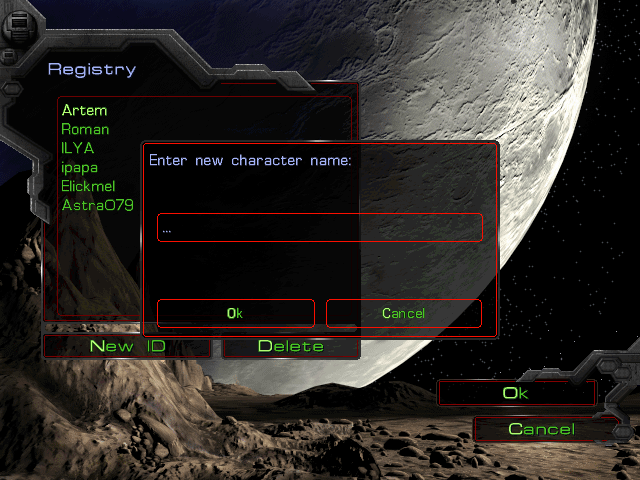This screenshot has width=640, height=480.
Task: Select Artem in the registry list
Action: click(84, 111)
